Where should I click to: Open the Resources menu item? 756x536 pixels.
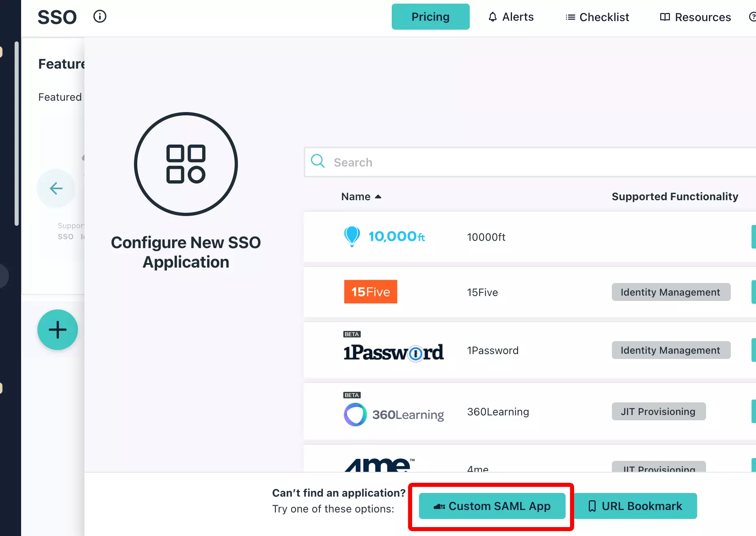click(695, 17)
